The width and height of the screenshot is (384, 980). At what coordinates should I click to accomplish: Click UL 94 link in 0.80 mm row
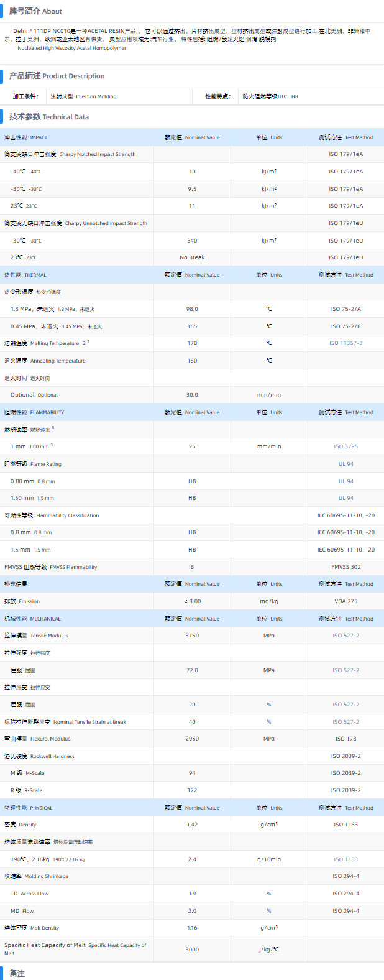point(345,481)
